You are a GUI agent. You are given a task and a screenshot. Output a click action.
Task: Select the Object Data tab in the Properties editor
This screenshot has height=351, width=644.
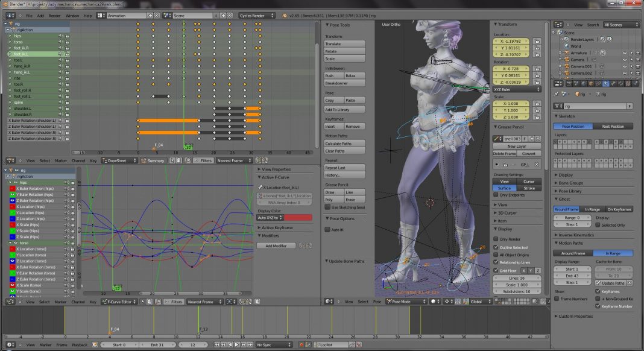tap(605, 85)
